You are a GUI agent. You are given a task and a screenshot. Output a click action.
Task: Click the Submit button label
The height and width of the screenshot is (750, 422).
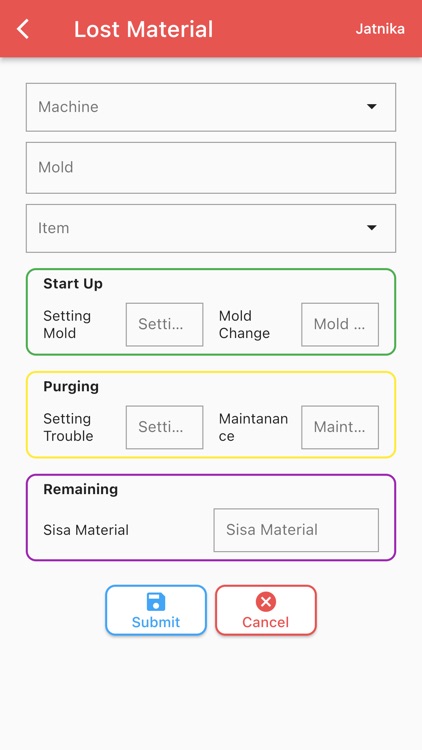[x=156, y=622]
